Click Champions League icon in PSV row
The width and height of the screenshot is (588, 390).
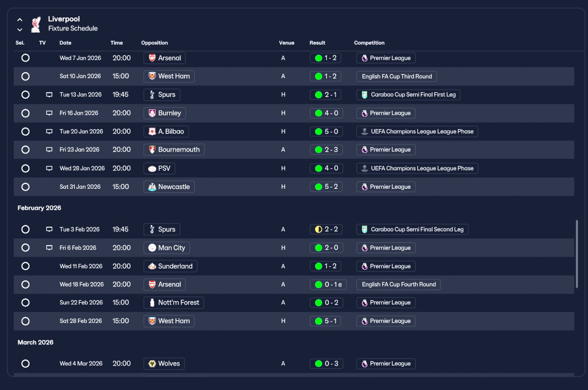click(364, 169)
